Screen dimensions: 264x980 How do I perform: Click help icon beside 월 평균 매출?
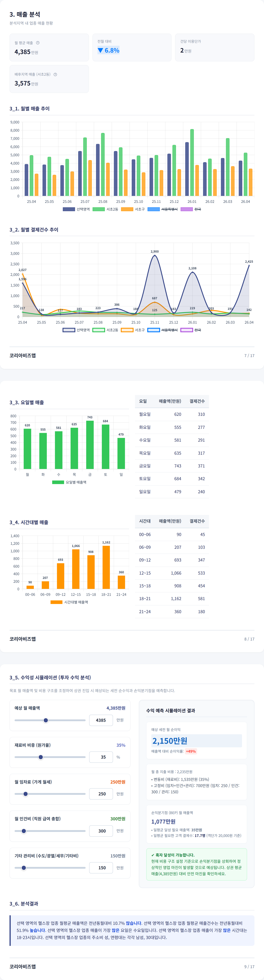point(38,43)
